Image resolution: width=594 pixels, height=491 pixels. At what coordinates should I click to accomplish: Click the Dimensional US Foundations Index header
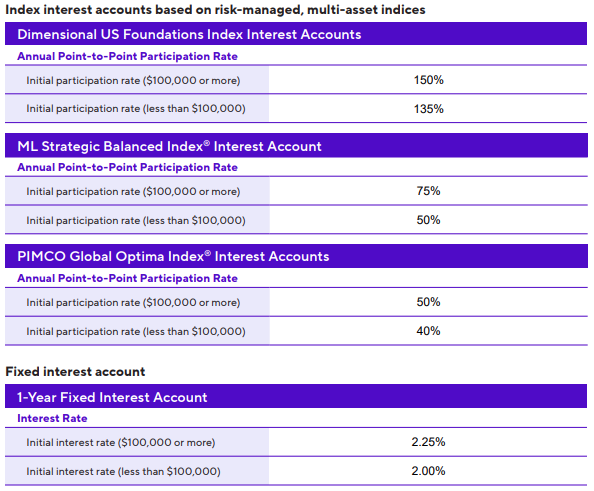click(x=296, y=34)
